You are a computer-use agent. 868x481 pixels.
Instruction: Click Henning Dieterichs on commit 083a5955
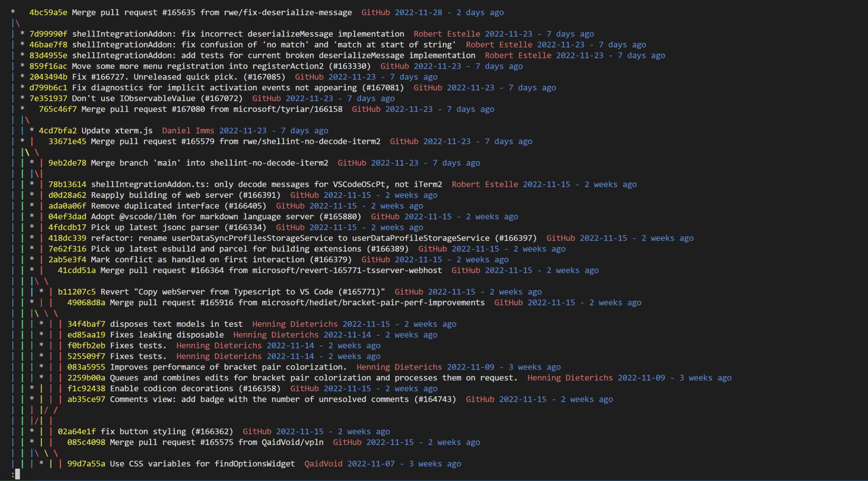399,367
